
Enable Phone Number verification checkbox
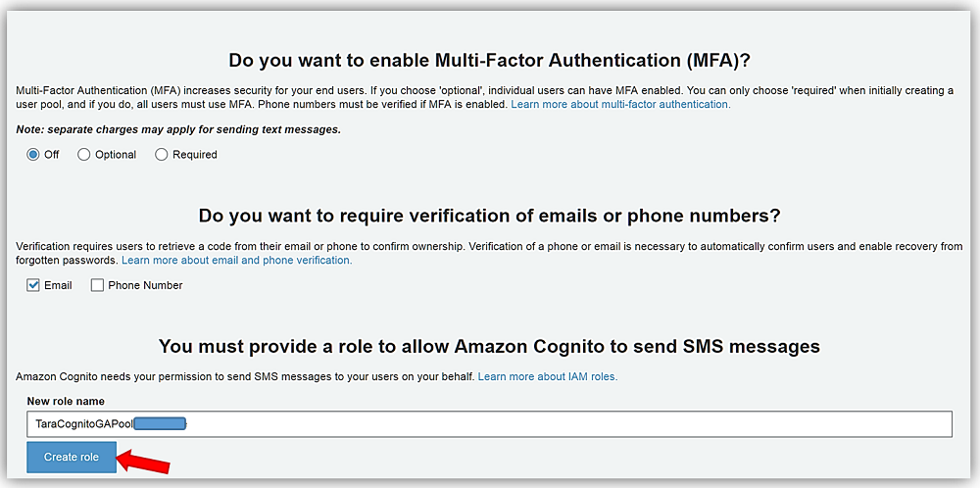pyautogui.click(x=97, y=286)
